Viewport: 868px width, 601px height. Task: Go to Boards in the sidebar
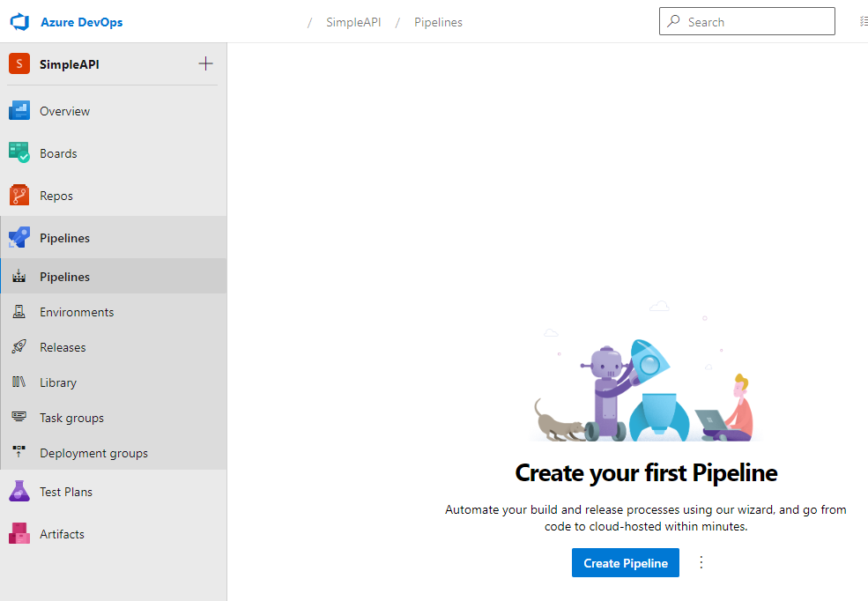click(x=58, y=153)
